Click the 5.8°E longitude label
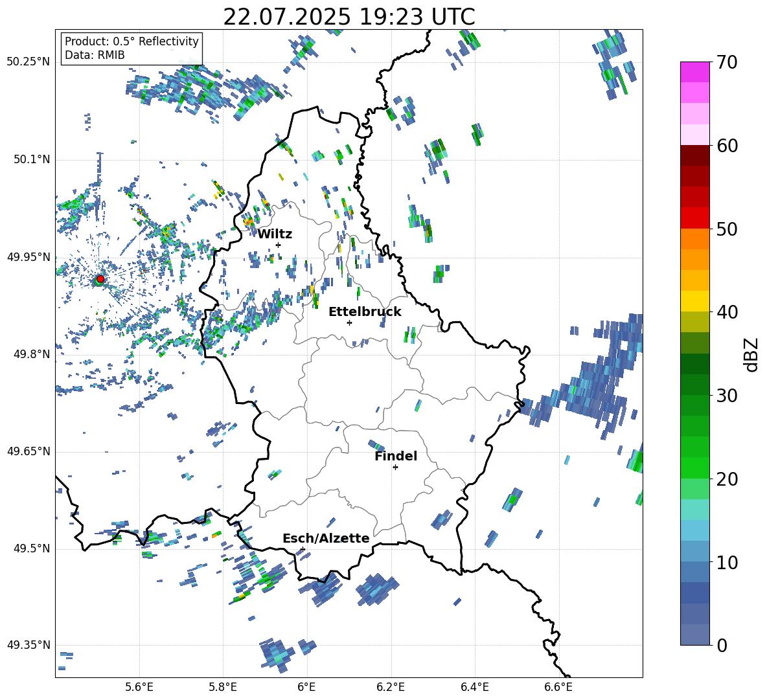The width and height of the screenshot is (767, 700). pos(223,687)
